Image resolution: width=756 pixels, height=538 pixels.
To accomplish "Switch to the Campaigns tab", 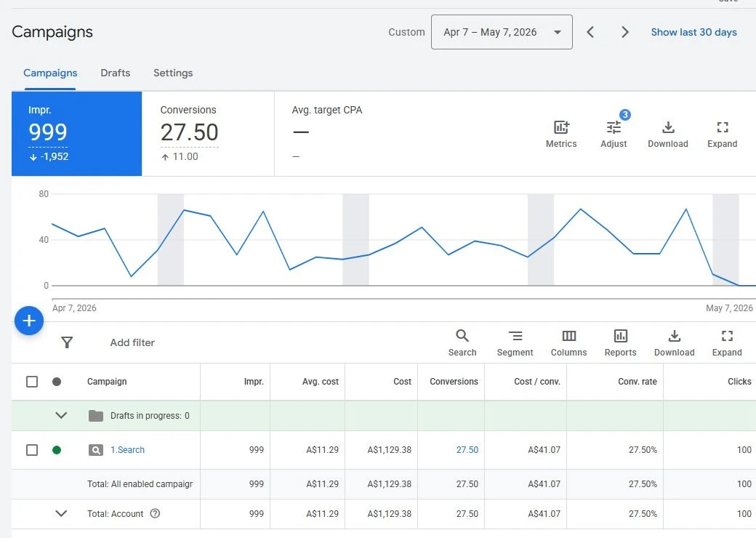I will pos(50,73).
